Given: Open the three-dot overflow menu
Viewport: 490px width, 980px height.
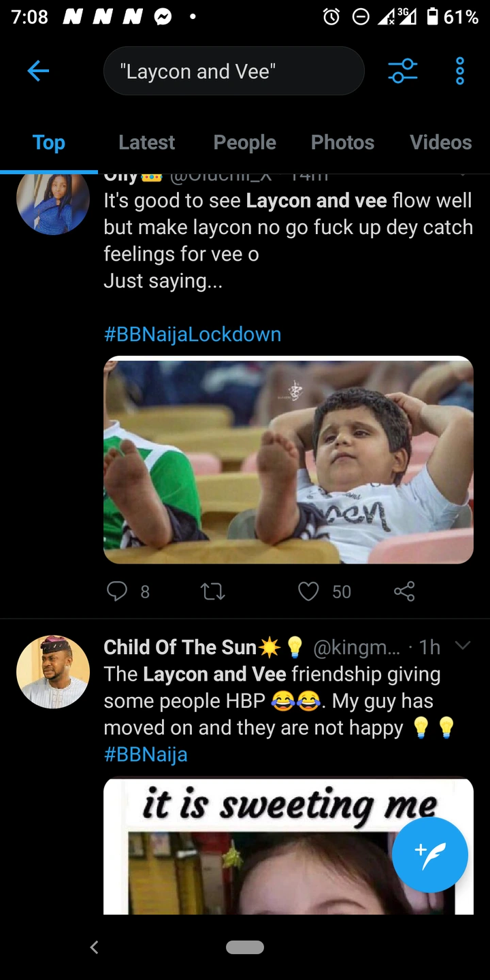Looking at the screenshot, I should (x=460, y=71).
